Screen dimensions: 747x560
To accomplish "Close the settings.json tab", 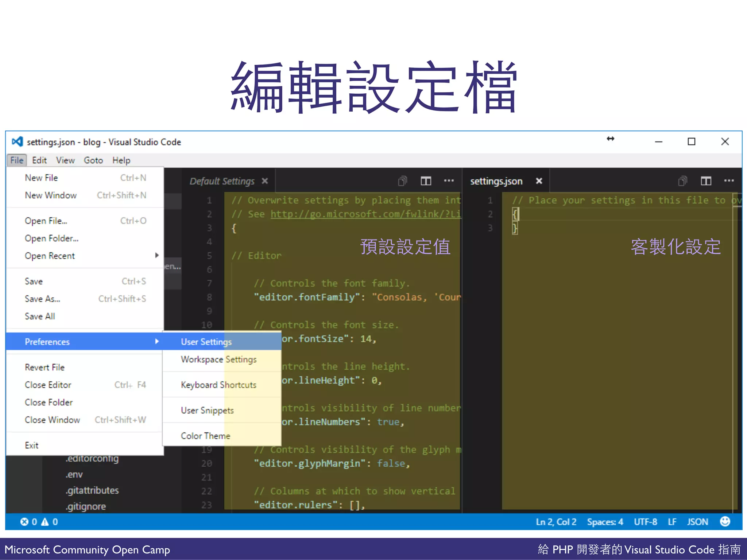I will coord(539,181).
